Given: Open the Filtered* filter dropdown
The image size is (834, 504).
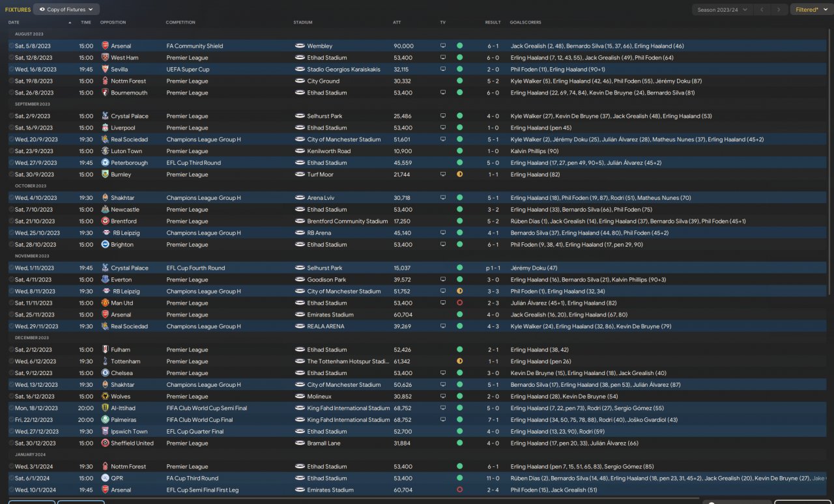Looking at the screenshot, I should point(811,10).
